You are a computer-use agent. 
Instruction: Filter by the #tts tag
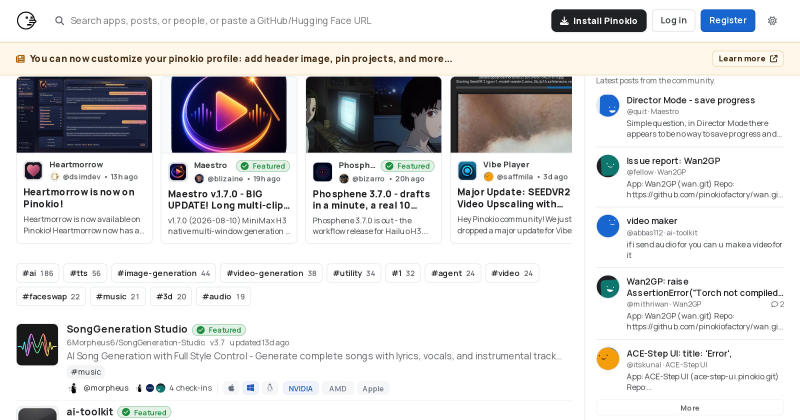coord(85,273)
